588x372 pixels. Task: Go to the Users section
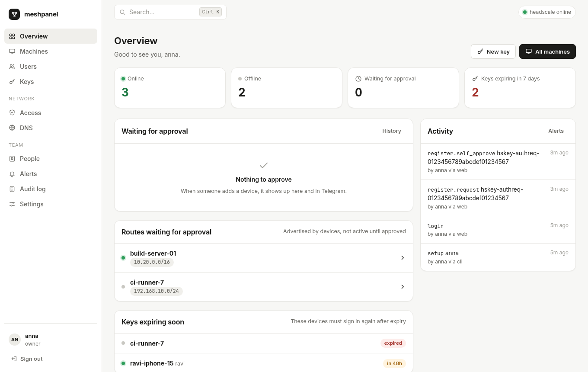[51, 67]
